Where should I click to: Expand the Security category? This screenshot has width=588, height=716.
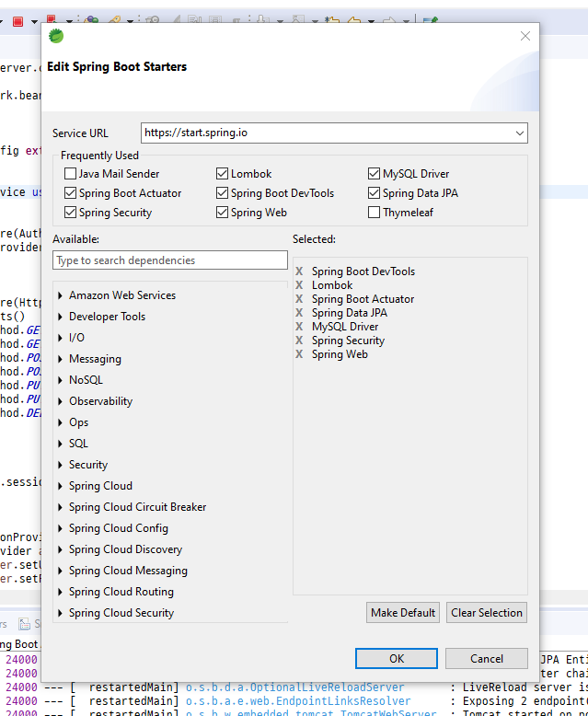click(x=60, y=465)
